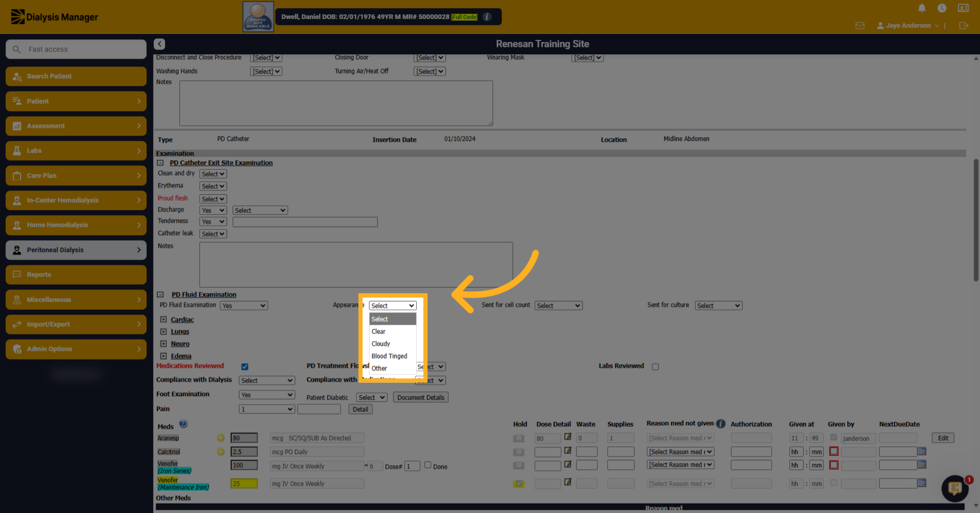Expand the Lungs section

click(164, 332)
